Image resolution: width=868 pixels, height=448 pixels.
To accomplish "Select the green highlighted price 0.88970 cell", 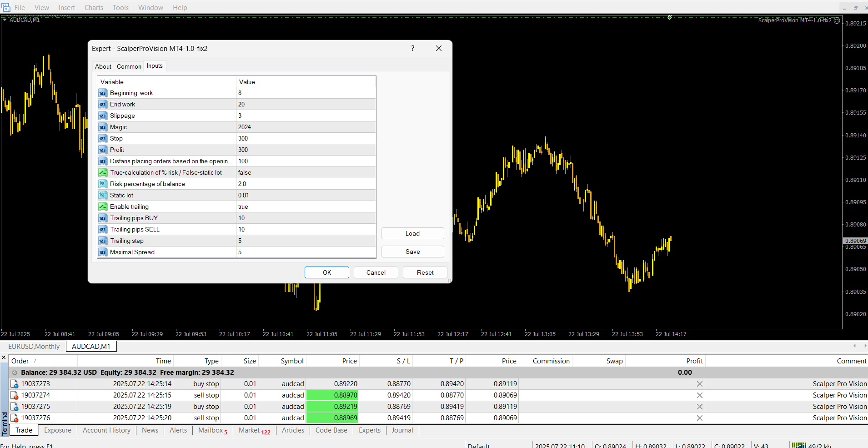I will coord(332,395).
